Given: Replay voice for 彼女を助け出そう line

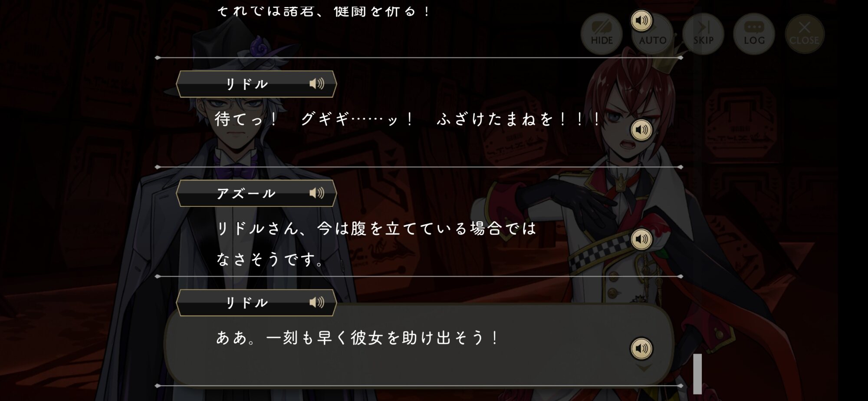Looking at the screenshot, I should [x=641, y=348].
